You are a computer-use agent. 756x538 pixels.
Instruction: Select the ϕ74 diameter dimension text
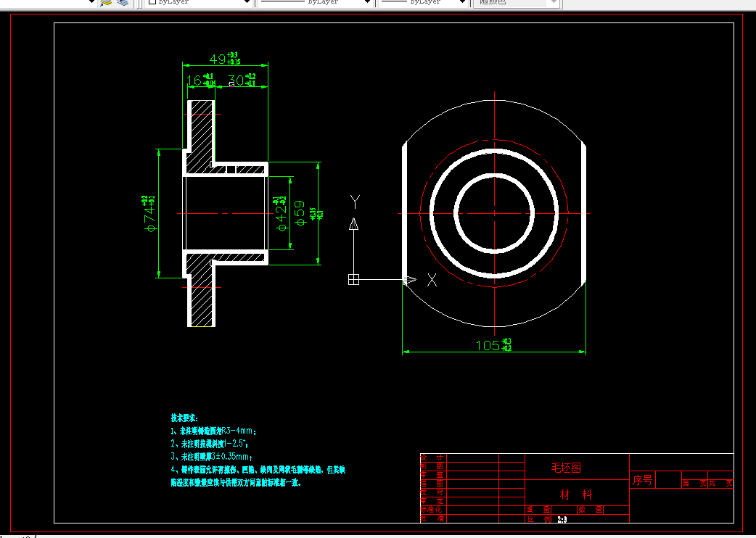click(149, 213)
